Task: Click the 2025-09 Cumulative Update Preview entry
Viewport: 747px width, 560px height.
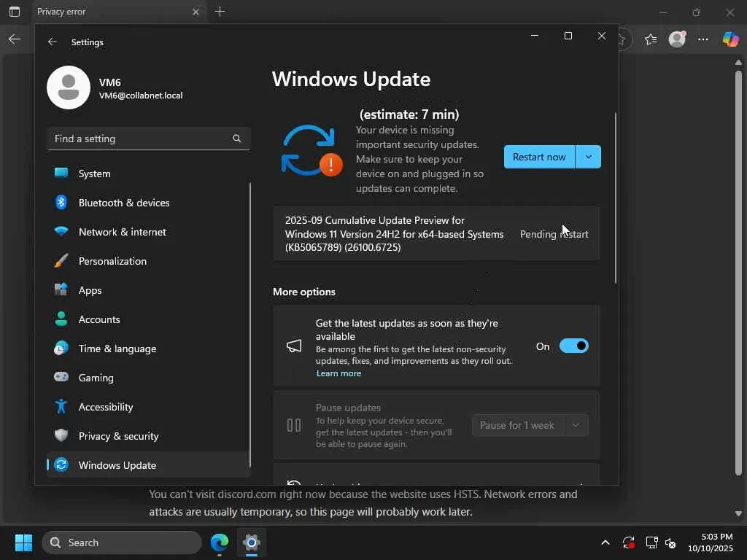Action: point(436,234)
